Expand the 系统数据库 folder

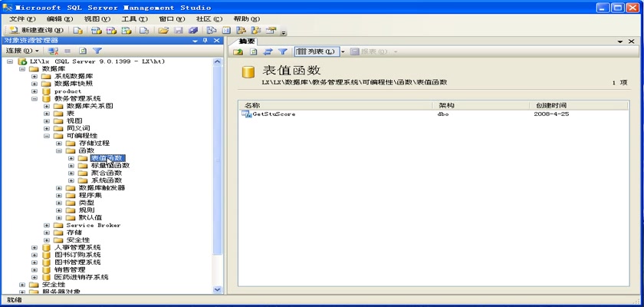click(x=34, y=77)
